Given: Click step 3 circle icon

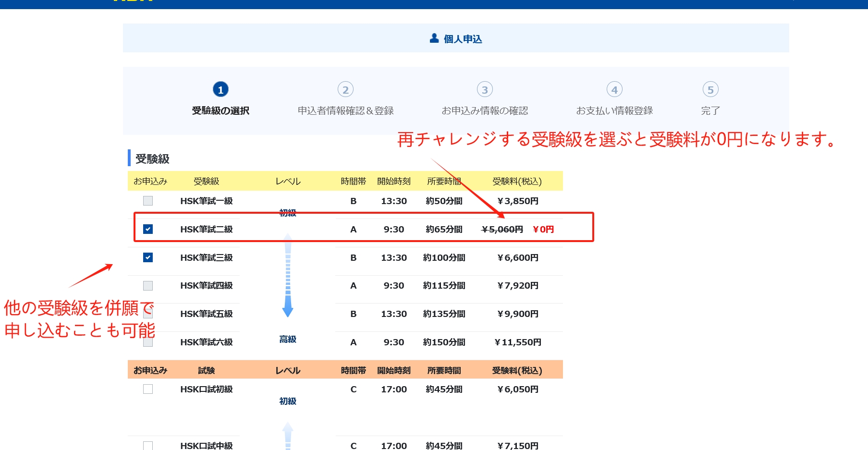Looking at the screenshot, I should click(x=485, y=89).
